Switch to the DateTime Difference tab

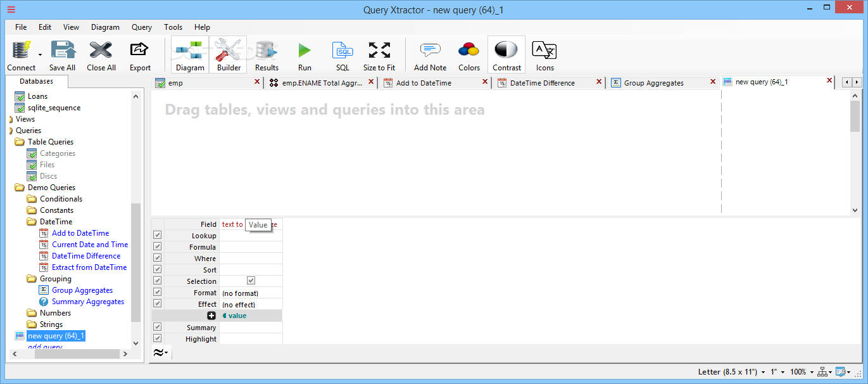tap(548, 83)
